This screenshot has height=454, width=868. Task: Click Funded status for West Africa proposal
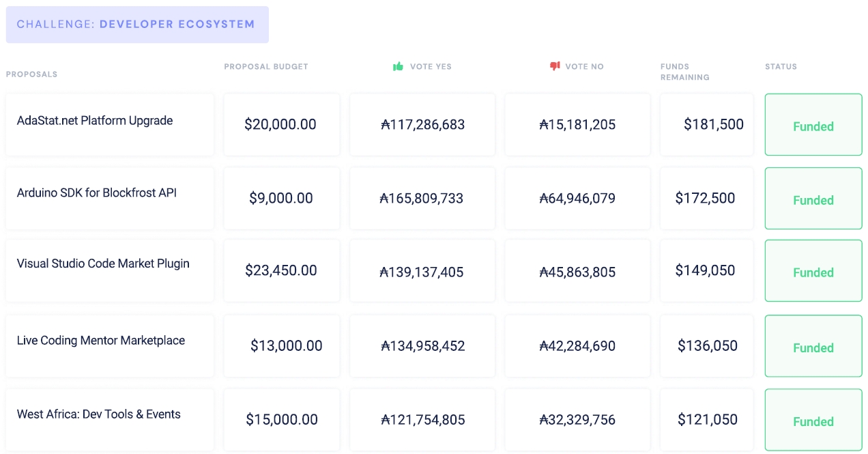pyautogui.click(x=813, y=421)
